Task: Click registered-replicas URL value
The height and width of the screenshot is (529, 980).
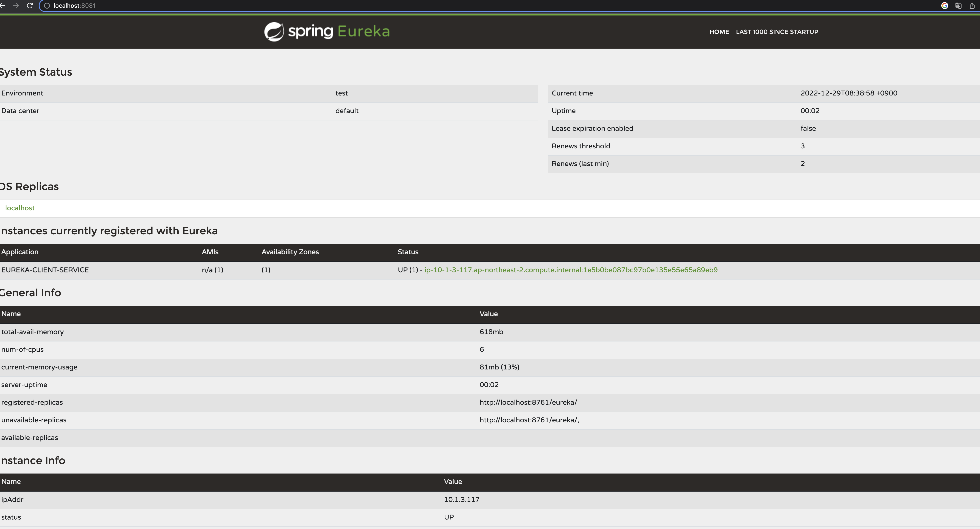Action: (528, 402)
